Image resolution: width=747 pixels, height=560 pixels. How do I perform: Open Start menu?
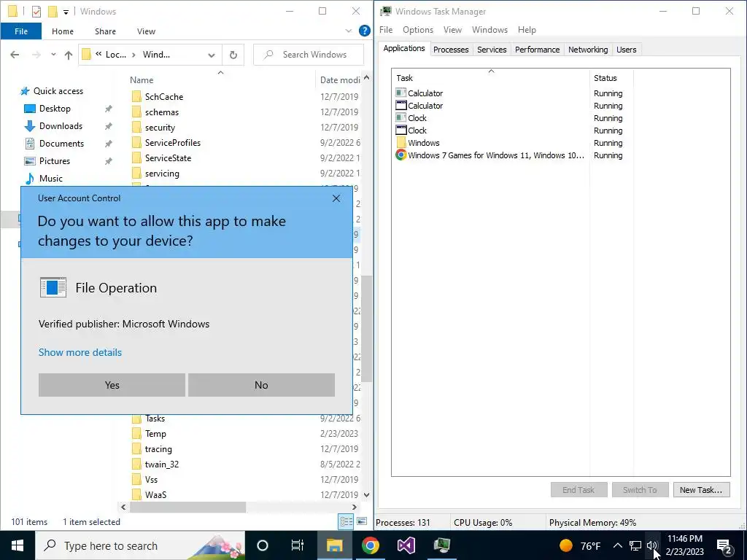click(x=18, y=545)
